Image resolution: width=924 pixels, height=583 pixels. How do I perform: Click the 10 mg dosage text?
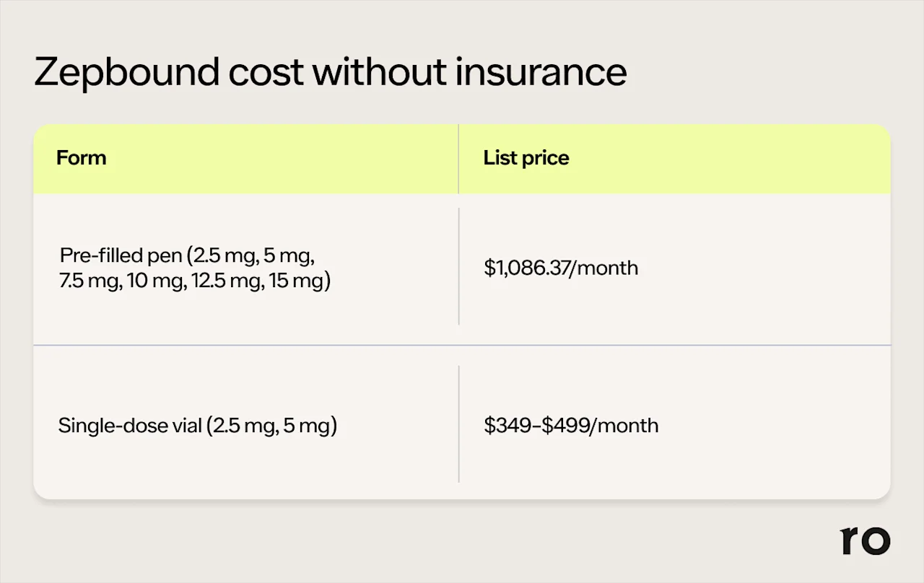156,280
